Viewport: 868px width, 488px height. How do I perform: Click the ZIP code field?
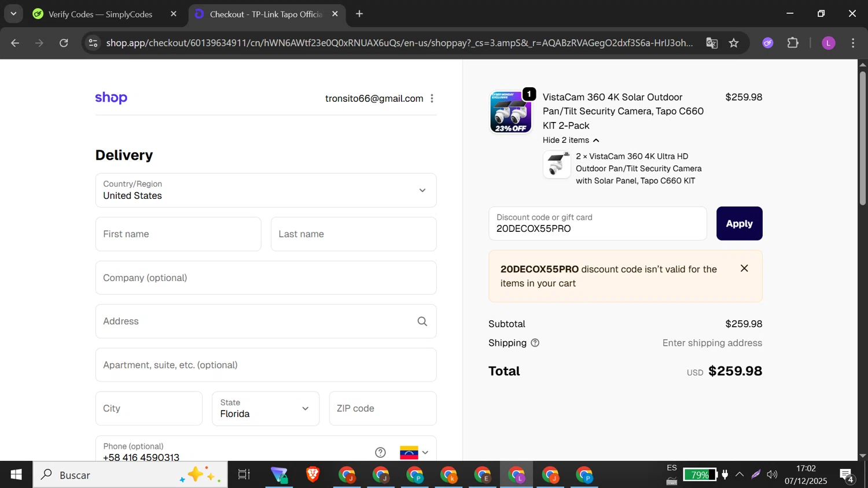[x=382, y=408]
